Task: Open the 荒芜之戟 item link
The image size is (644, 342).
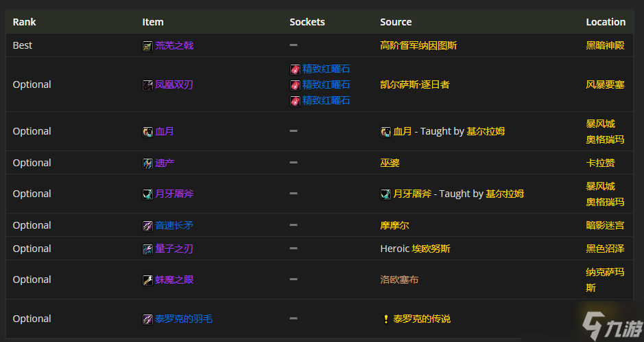Action: pyautogui.click(x=174, y=45)
